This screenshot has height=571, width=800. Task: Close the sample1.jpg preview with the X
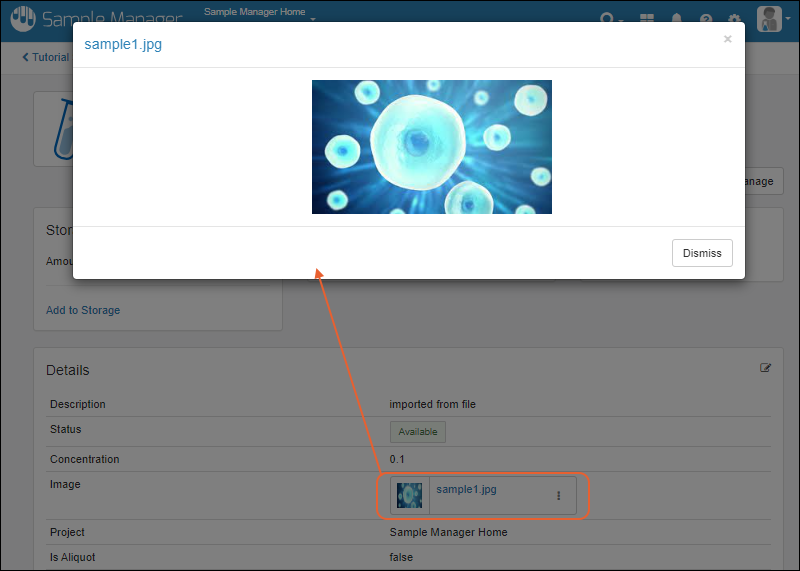point(727,39)
